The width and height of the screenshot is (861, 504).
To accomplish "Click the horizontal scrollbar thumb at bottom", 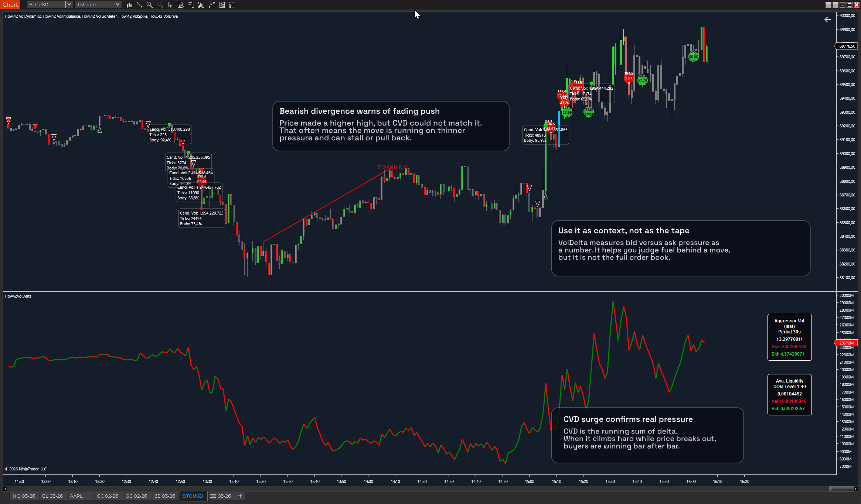I will click(841, 489).
